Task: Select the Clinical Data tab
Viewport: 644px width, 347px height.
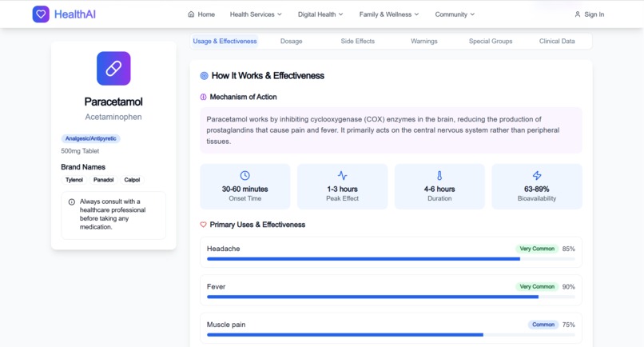Action: [x=557, y=41]
